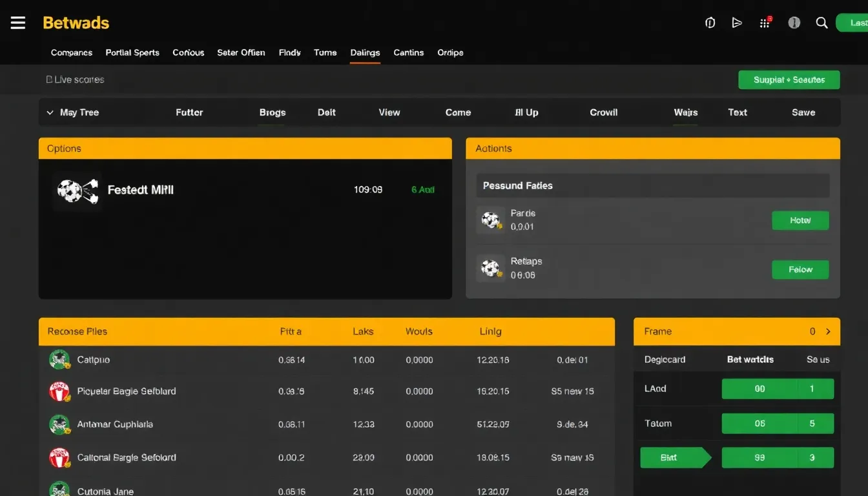
Task: Select the Bet watclts tab
Action: [x=750, y=359]
